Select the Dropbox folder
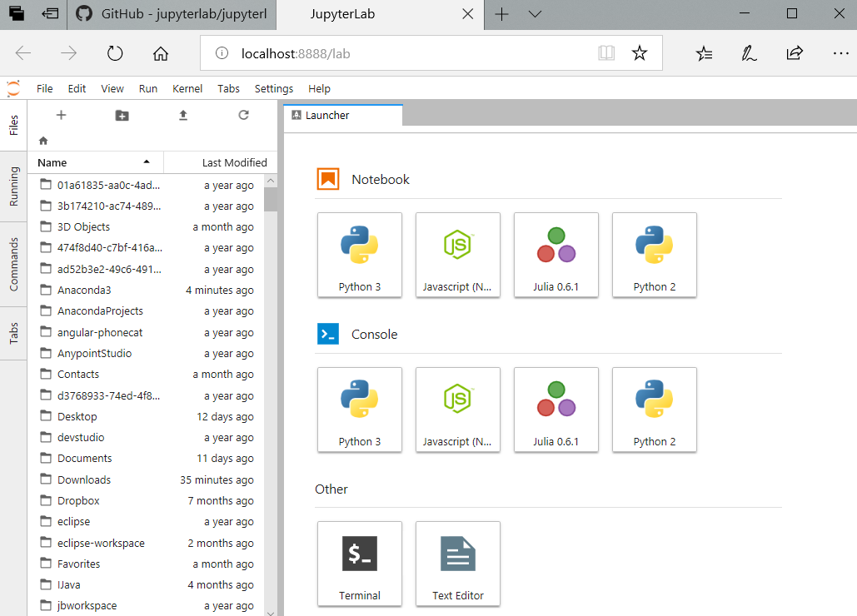Screen dimensions: 857x616 (147, 501)
